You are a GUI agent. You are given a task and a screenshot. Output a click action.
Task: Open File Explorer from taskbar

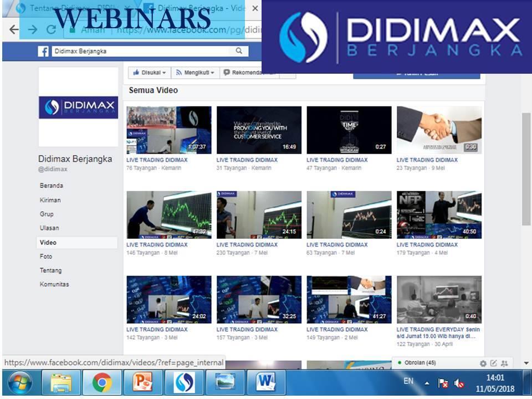pyautogui.click(x=61, y=383)
